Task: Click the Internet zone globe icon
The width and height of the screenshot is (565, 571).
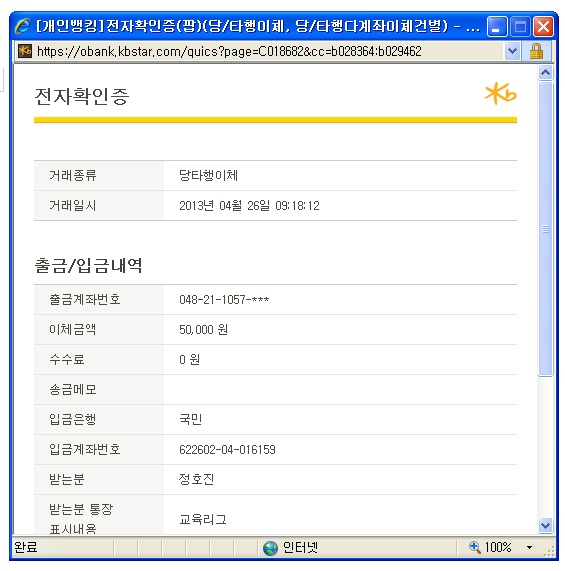Action: (x=270, y=548)
